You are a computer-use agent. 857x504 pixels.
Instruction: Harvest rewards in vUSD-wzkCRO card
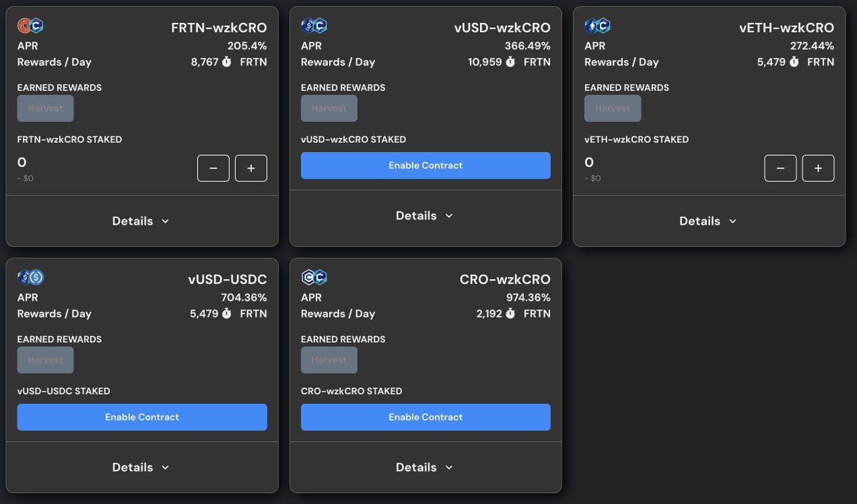tap(329, 109)
